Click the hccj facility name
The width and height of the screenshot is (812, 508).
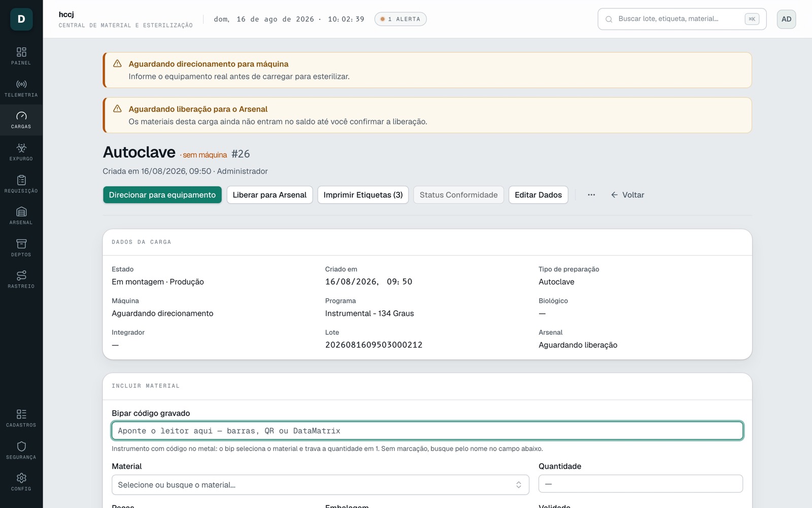(x=66, y=14)
